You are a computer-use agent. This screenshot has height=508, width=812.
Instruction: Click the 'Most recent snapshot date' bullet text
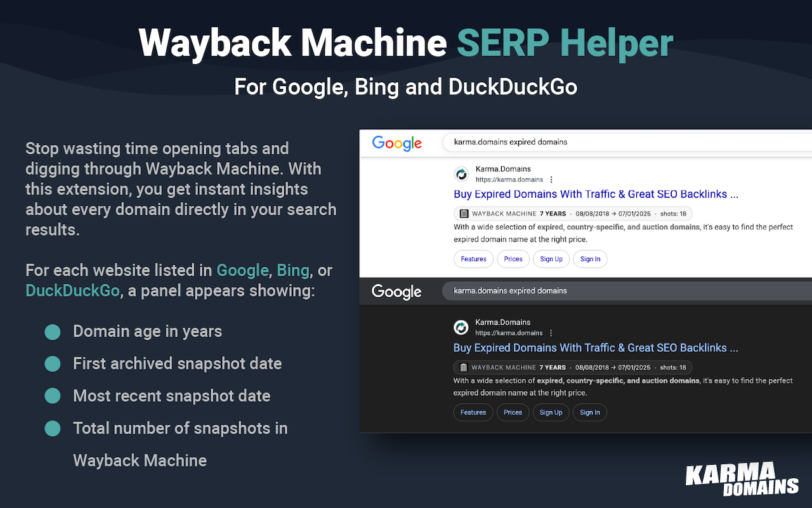point(171,396)
